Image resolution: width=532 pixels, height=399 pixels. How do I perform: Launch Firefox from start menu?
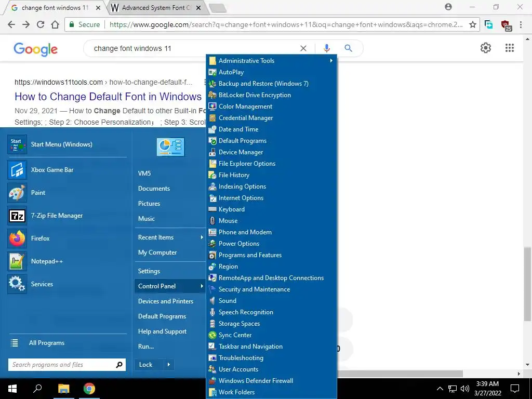(67, 238)
